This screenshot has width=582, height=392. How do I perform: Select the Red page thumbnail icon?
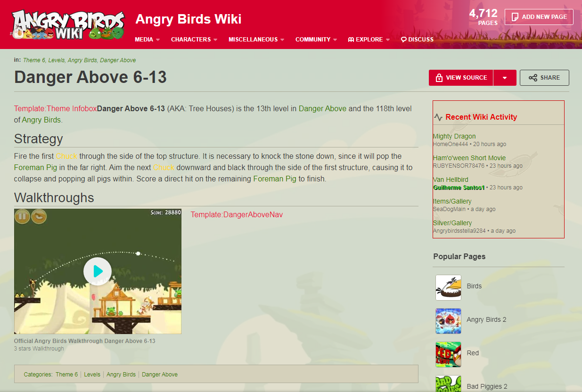448,354
